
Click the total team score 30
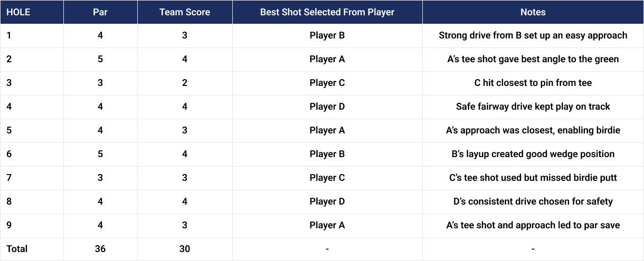[x=185, y=249]
